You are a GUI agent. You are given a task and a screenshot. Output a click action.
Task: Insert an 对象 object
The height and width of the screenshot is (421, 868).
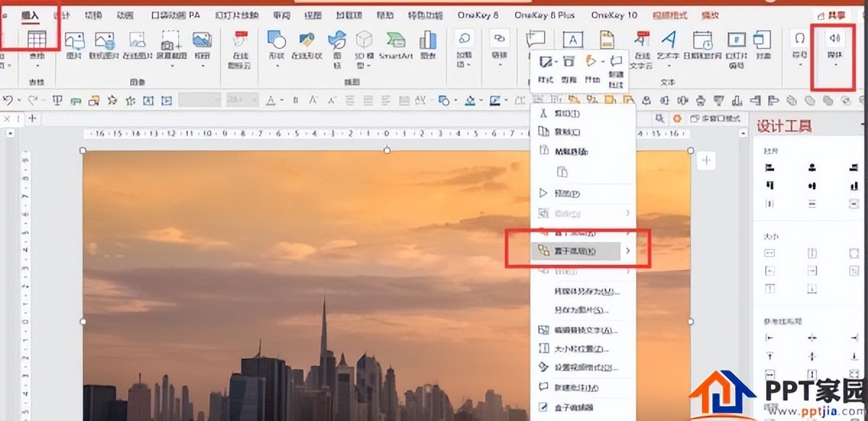point(762,46)
